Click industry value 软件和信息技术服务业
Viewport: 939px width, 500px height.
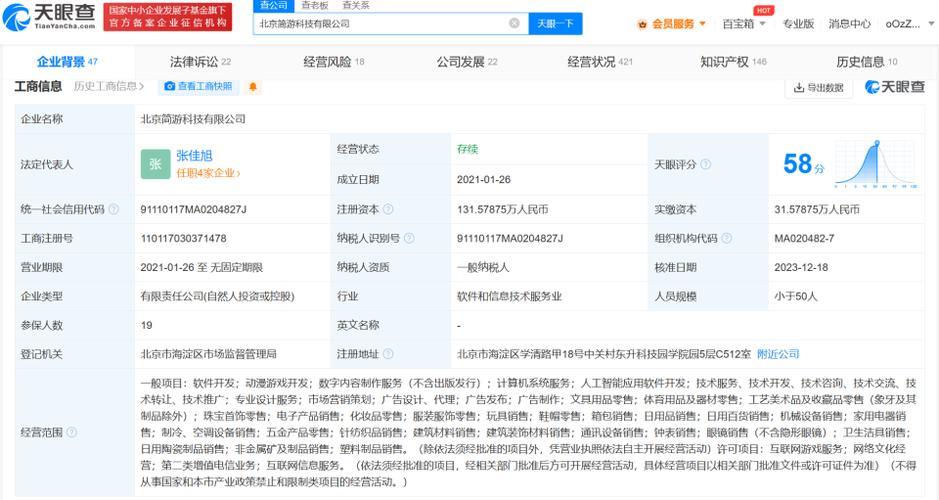click(510, 296)
